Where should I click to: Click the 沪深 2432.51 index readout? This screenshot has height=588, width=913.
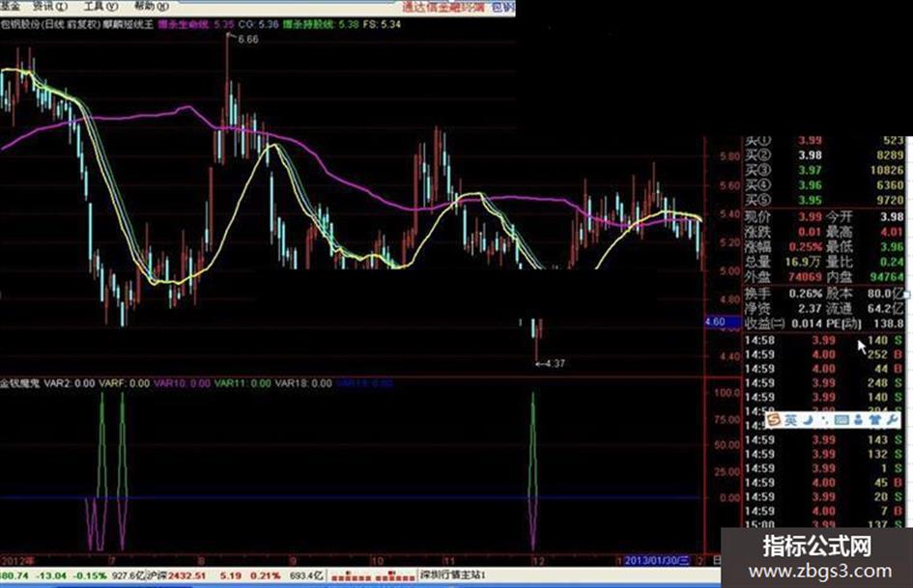click(x=175, y=575)
